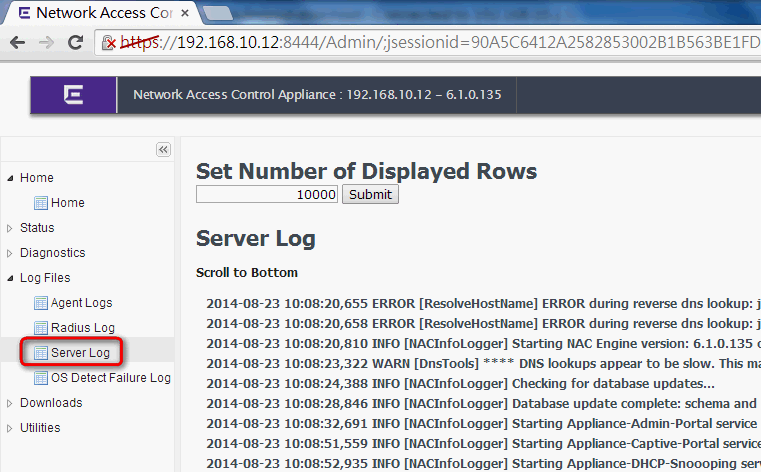The width and height of the screenshot is (761, 472).
Task: Expand the Diagnostics tree node arrow
Action: 10,253
